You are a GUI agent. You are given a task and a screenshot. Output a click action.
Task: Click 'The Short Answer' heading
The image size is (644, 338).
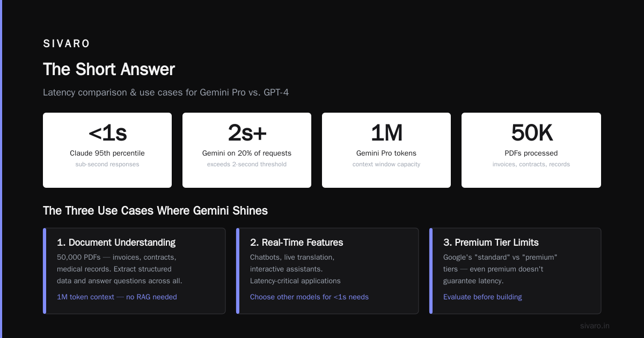click(109, 69)
